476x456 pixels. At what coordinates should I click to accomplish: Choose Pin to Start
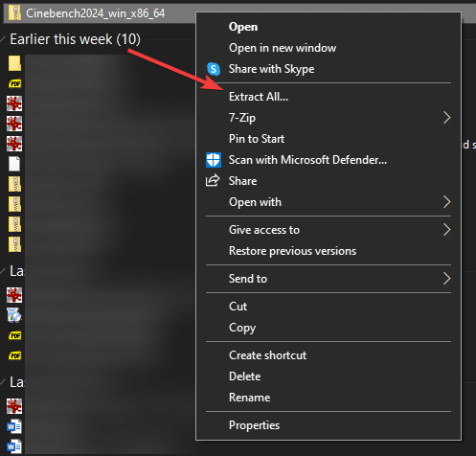point(257,139)
